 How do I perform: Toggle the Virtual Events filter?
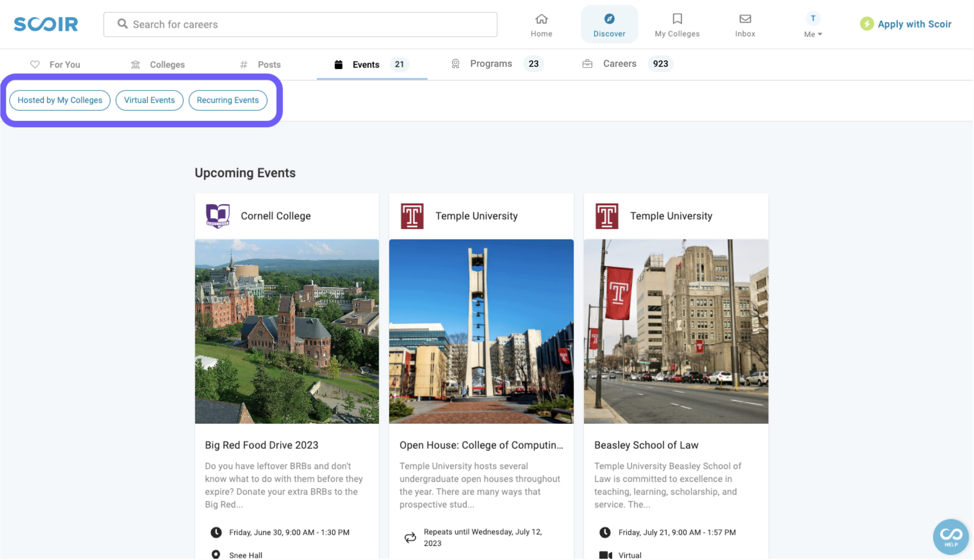coord(149,100)
